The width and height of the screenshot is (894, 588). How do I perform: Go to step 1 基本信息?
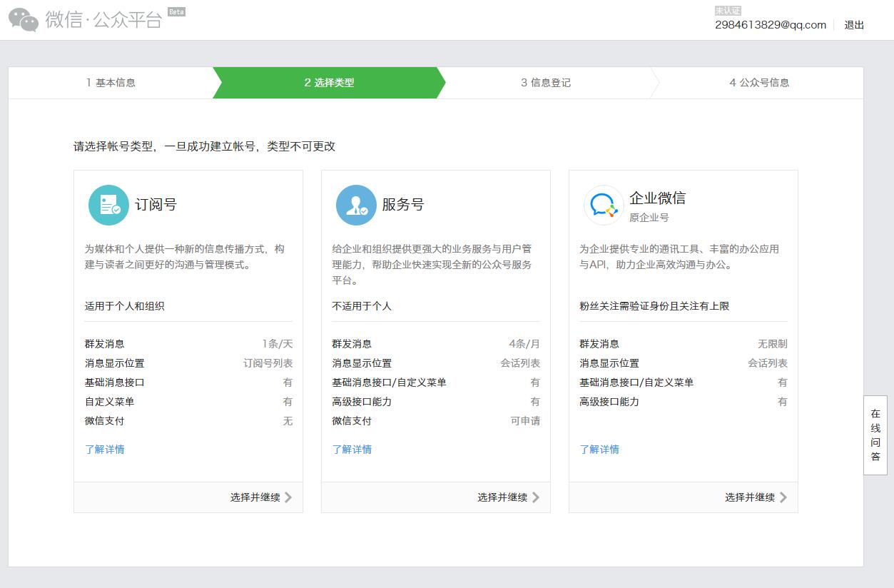pyautogui.click(x=111, y=83)
